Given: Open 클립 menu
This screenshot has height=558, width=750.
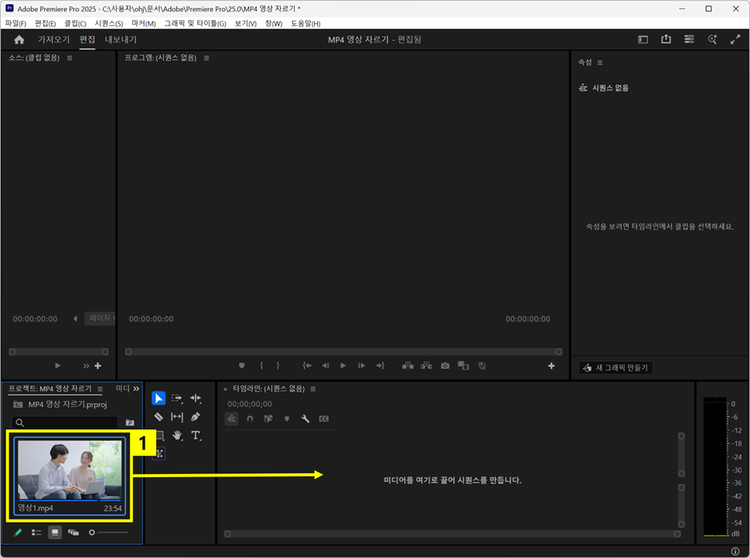Looking at the screenshot, I should (75, 23).
